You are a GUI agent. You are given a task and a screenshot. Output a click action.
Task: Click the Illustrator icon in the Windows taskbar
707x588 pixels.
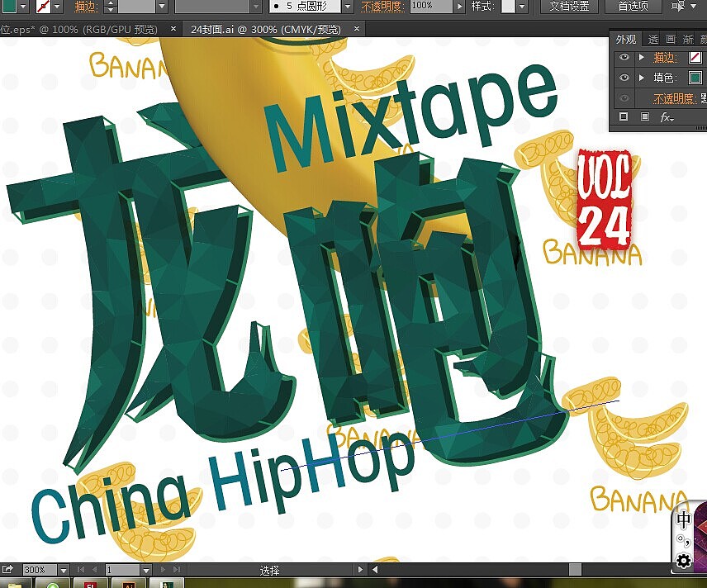[x=128, y=582]
